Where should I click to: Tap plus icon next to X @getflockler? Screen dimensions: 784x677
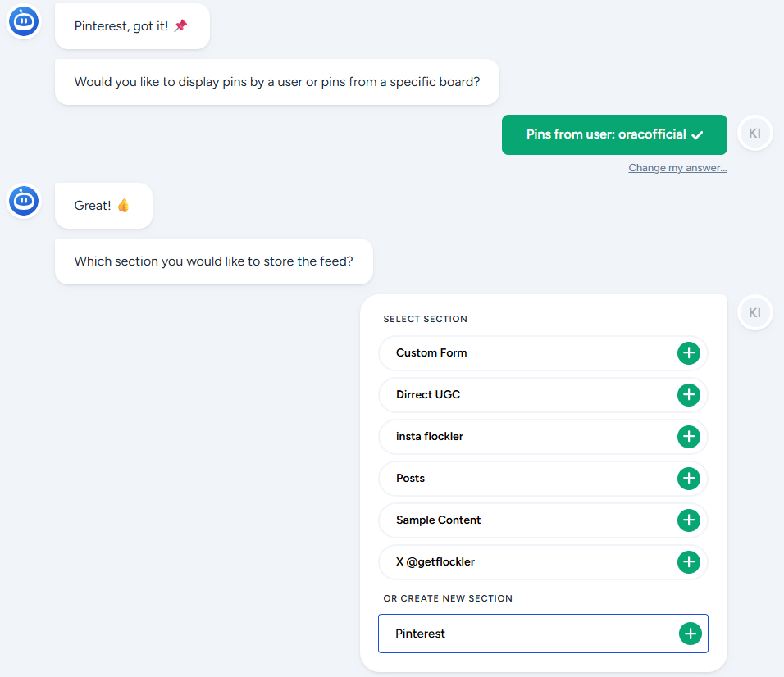[688, 562]
